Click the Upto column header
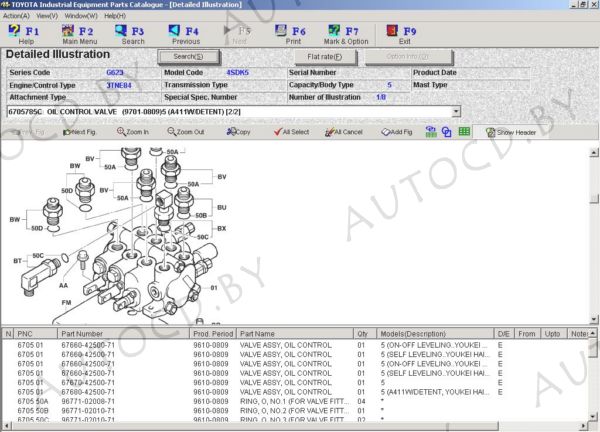Viewport: 600px width, 432px height. (553, 334)
